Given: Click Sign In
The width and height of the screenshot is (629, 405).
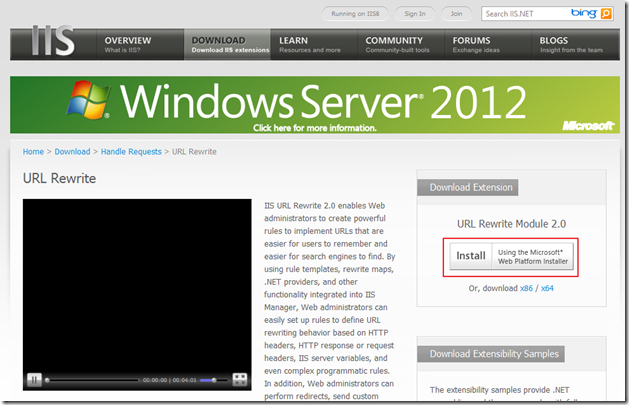Looking at the screenshot, I should (x=415, y=14).
